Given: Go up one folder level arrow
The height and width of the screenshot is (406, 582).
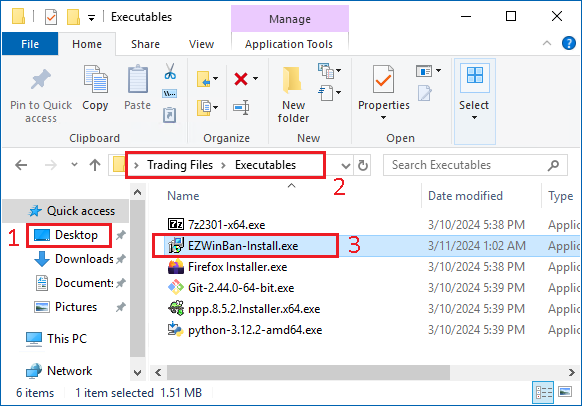Looking at the screenshot, I should [x=95, y=165].
